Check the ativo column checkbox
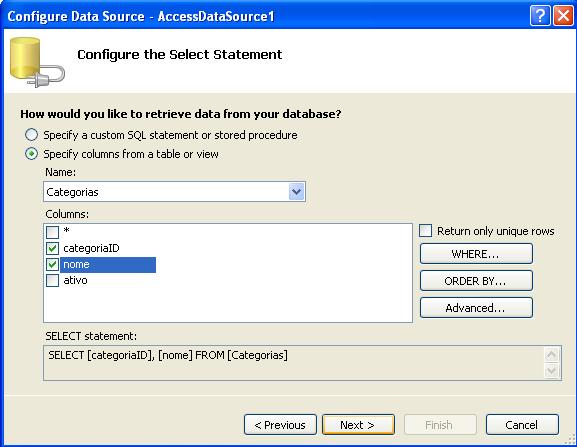Viewport: 577px width, 447px height. [52, 280]
